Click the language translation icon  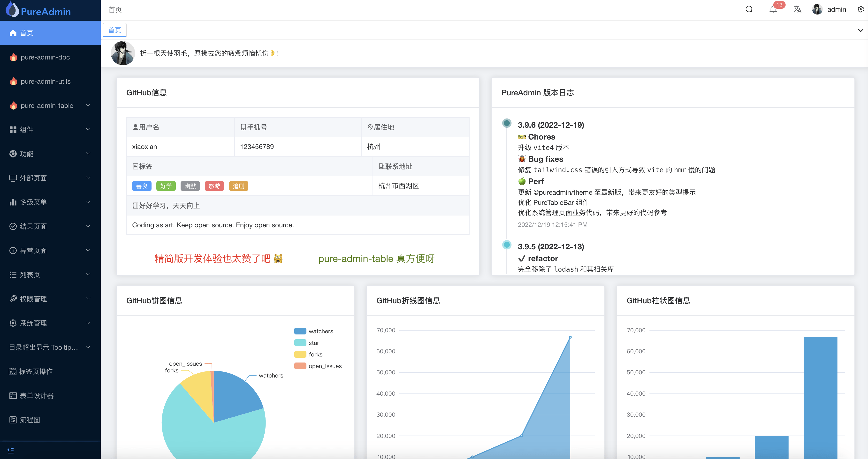[797, 9]
